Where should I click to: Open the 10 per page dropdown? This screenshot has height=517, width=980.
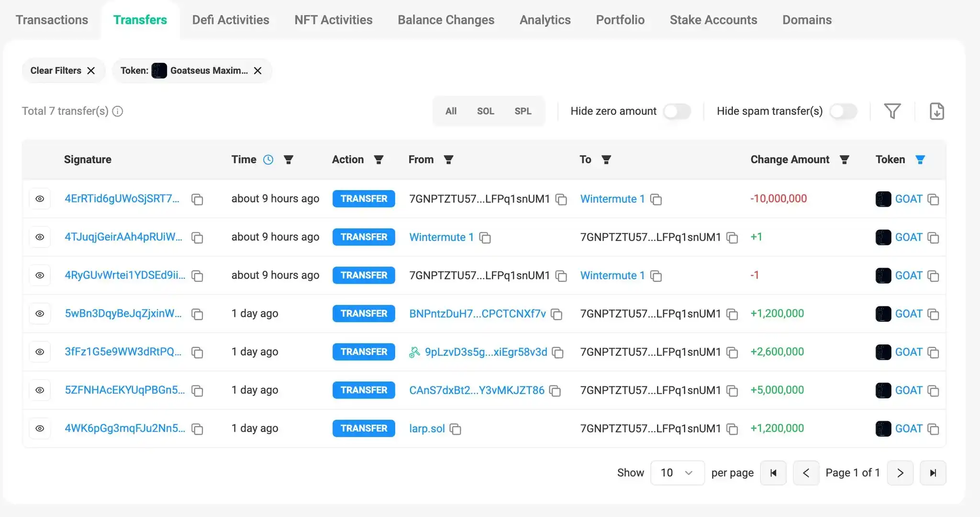point(677,473)
